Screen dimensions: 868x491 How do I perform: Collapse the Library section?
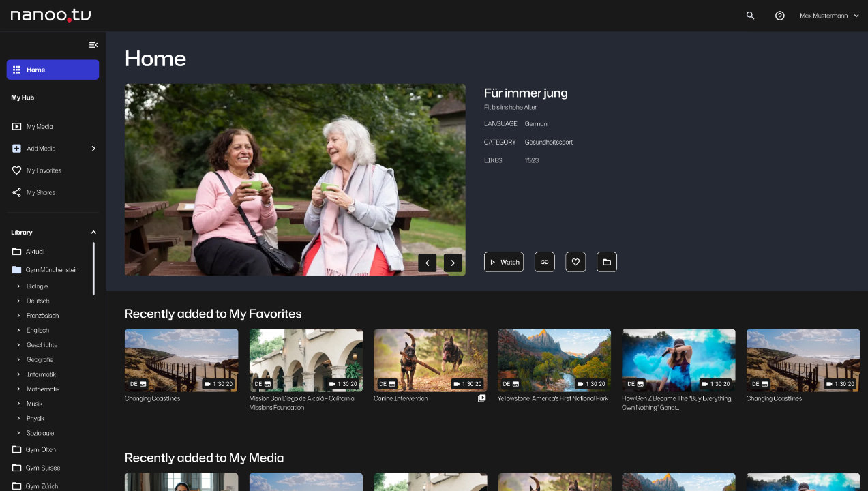point(93,233)
